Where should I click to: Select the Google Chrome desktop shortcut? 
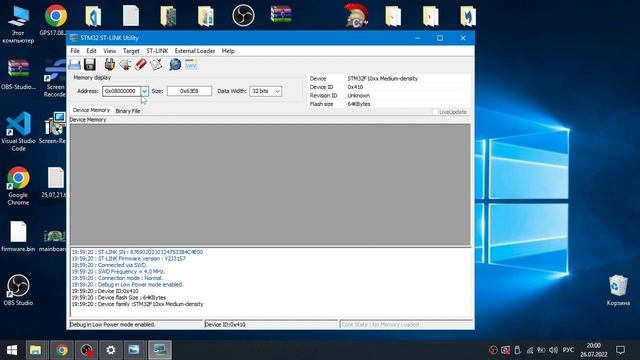18,186
